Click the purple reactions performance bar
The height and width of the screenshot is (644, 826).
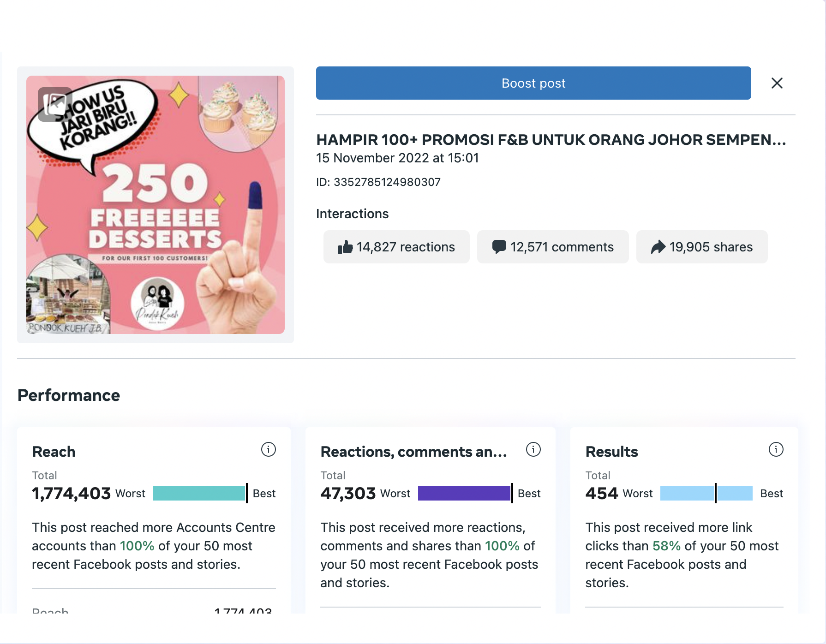(x=465, y=493)
